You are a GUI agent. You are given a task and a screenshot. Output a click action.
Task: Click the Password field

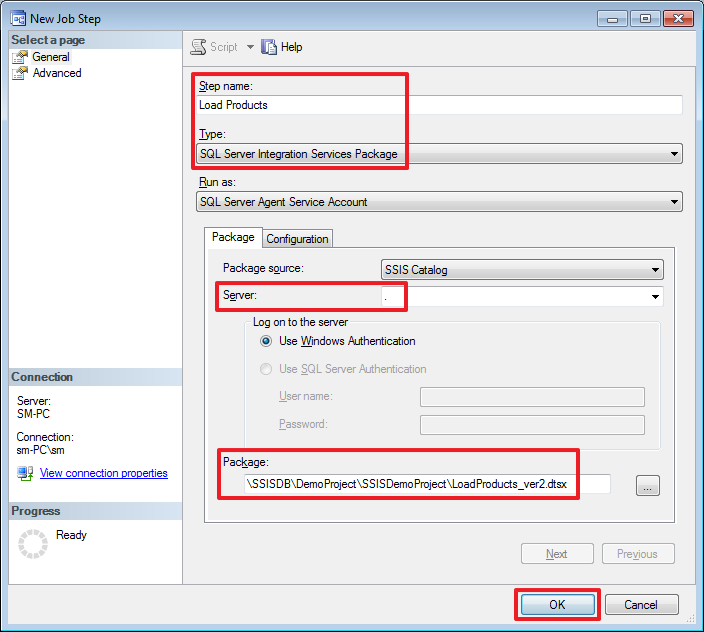[532, 425]
